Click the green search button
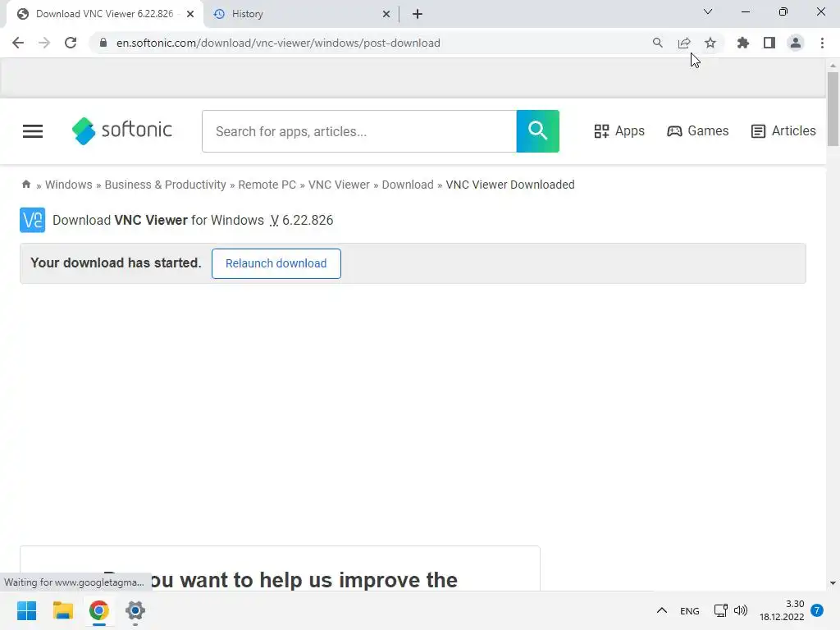 pyautogui.click(x=538, y=131)
